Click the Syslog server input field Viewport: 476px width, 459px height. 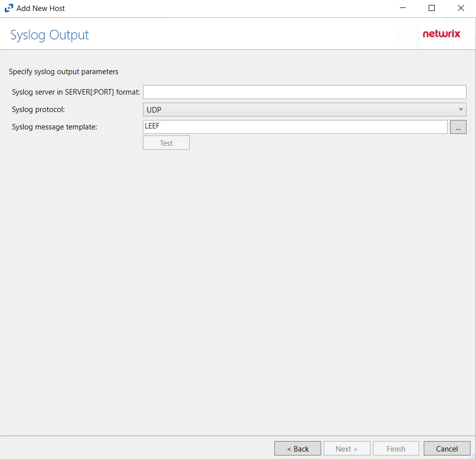[305, 92]
